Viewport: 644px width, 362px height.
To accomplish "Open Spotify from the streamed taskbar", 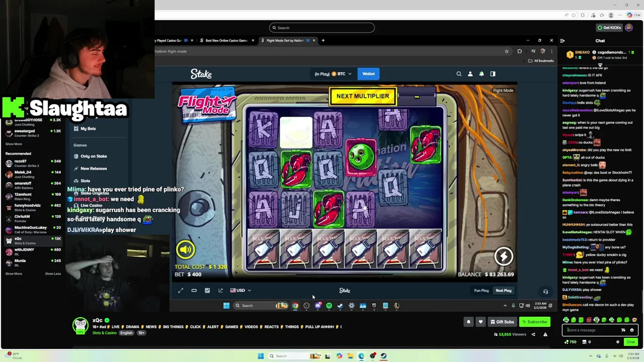I will click(329, 306).
